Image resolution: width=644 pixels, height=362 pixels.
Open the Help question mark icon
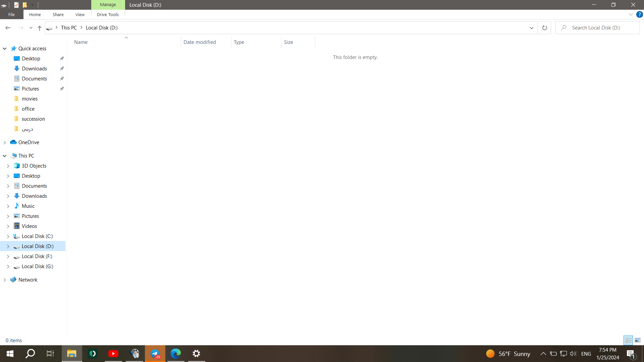click(639, 14)
